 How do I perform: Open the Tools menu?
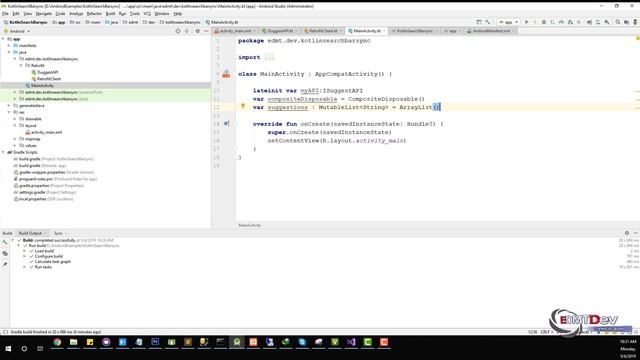[135, 14]
